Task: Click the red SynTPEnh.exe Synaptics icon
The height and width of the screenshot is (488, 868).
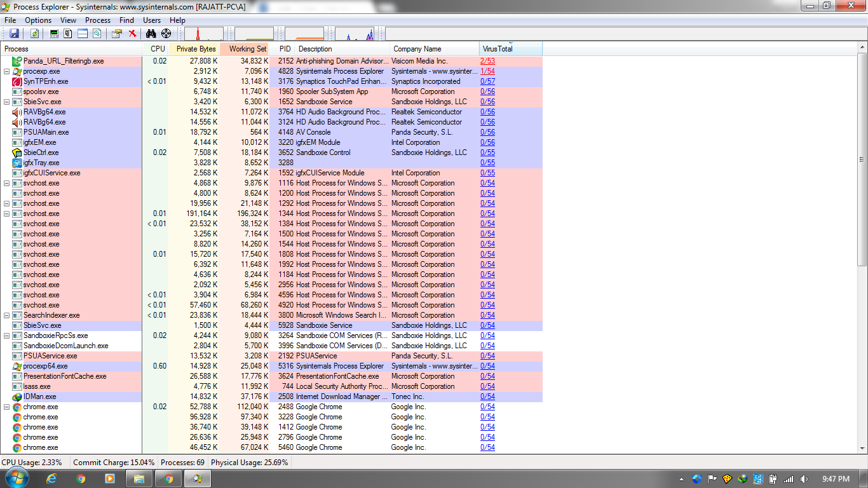Action: pos(17,81)
